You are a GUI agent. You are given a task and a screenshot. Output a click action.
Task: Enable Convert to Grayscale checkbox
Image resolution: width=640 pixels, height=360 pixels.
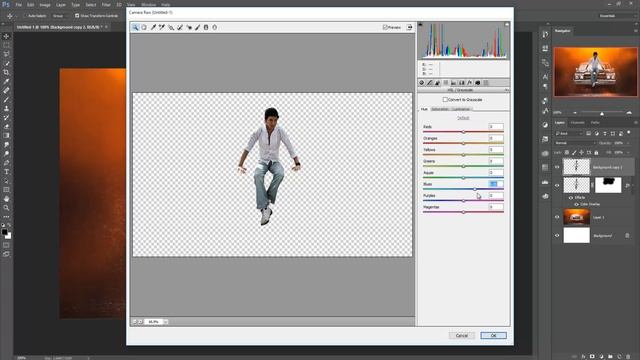click(x=445, y=100)
